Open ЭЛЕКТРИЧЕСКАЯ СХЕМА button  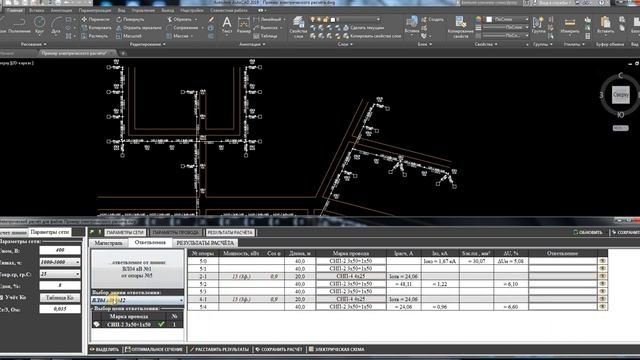337,349
